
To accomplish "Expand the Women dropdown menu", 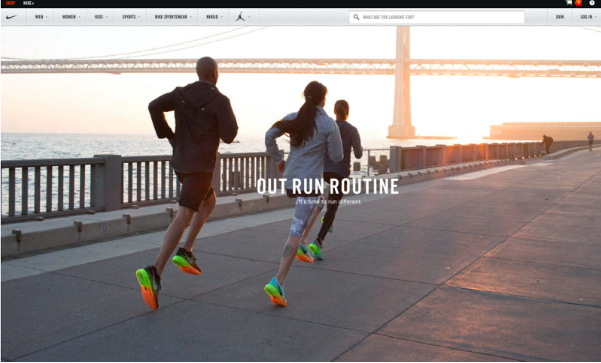I will pyautogui.click(x=70, y=17).
